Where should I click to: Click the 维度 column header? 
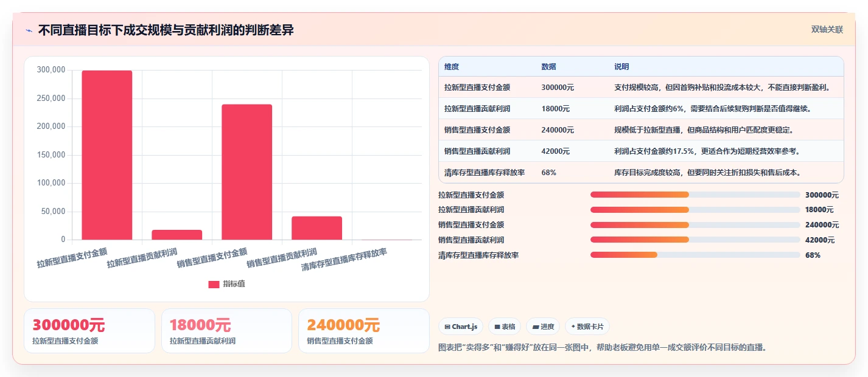tap(452, 66)
